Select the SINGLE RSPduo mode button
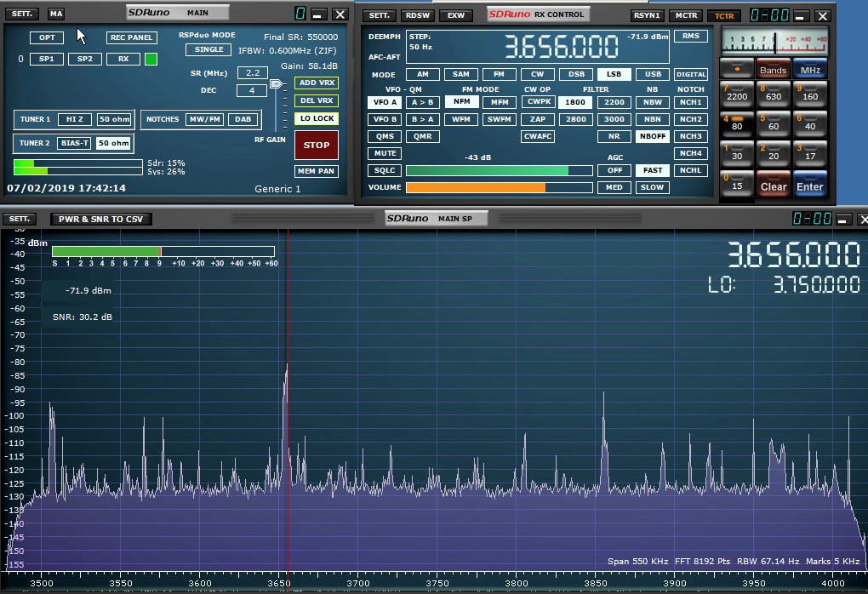The image size is (868, 594). tap(208, 49)
